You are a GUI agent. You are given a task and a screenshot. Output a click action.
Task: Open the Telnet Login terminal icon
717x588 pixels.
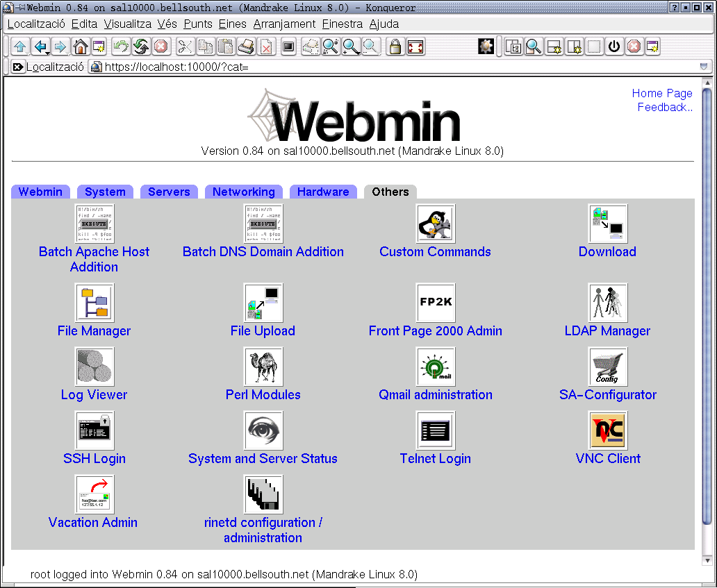[x=436, y=430]
